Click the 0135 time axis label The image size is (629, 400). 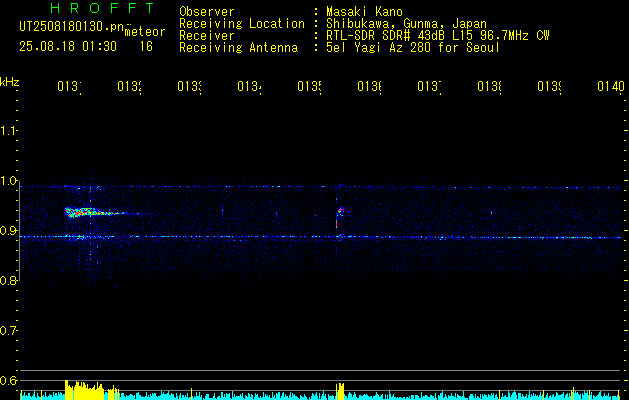(309, 86)
